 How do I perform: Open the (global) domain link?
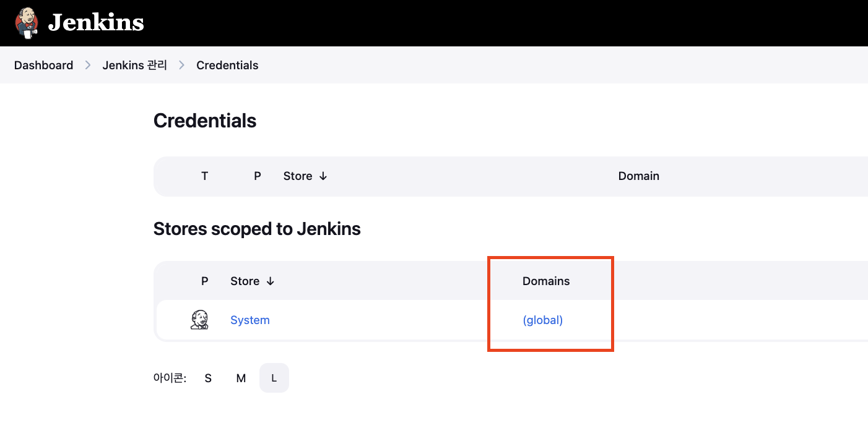click(543, 320)
